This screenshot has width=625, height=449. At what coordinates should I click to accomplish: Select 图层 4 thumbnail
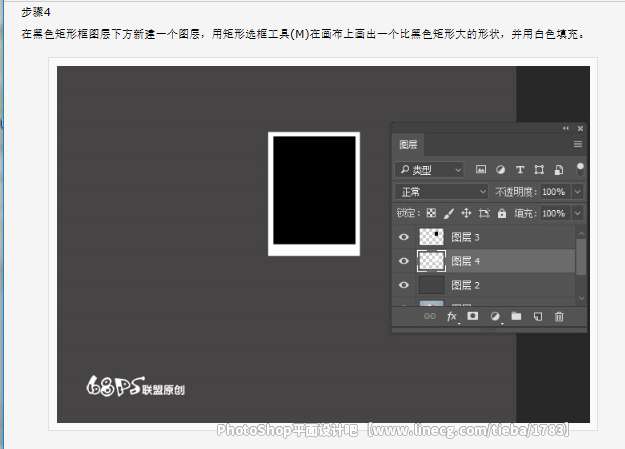pyautogui.click(x=431, y=261)
